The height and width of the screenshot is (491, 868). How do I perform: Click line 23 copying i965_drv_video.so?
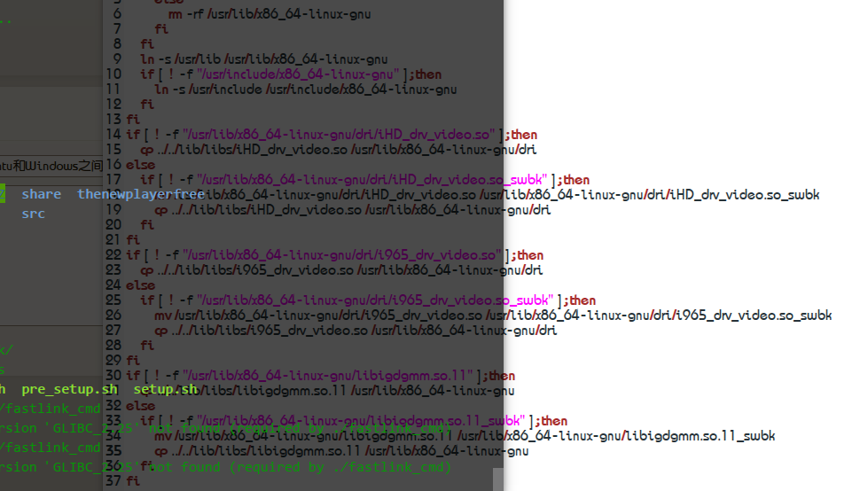(x=341, y=270)
